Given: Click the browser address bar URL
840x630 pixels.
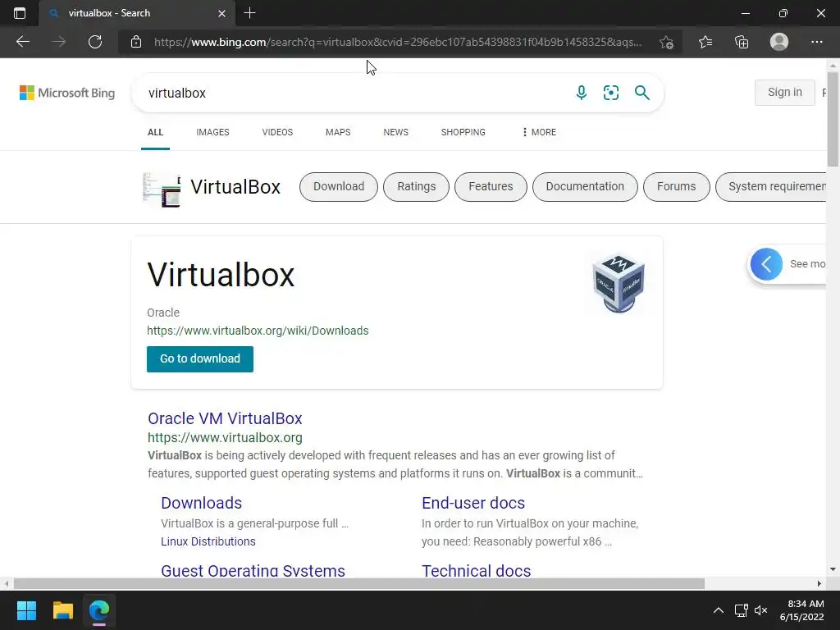Looking at the screenshot, I should (398, 42).
